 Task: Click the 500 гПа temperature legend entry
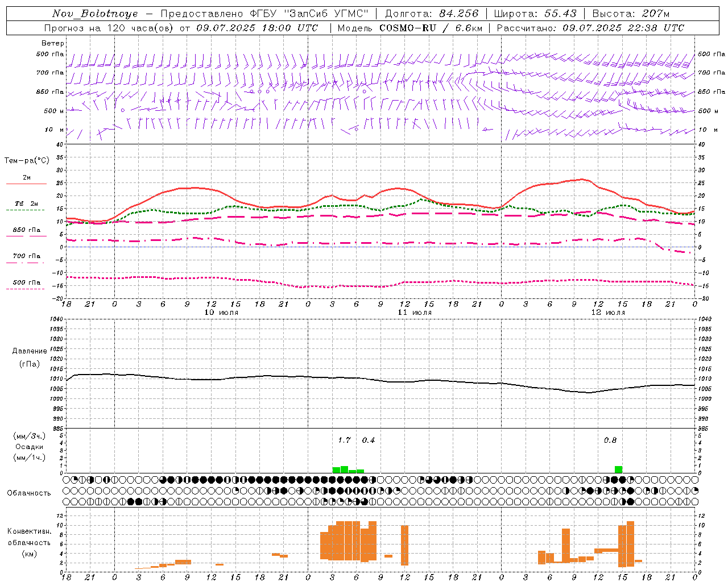26,282
